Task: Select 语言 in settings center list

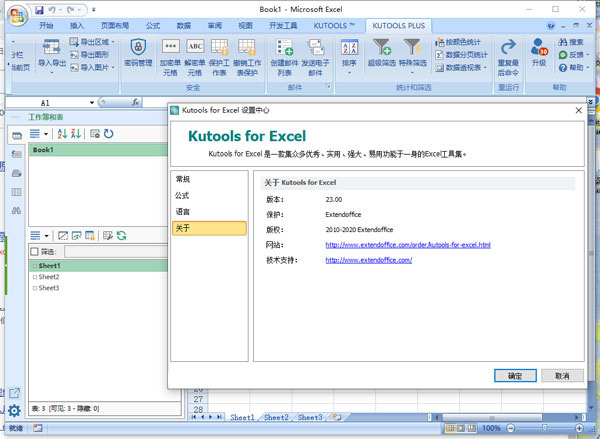Action: coord(209,212)
